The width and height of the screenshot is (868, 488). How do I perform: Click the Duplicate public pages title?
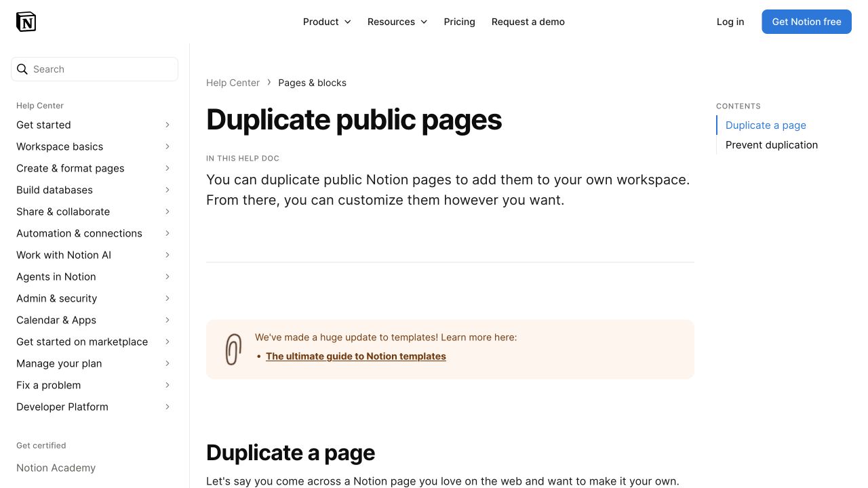354,120
